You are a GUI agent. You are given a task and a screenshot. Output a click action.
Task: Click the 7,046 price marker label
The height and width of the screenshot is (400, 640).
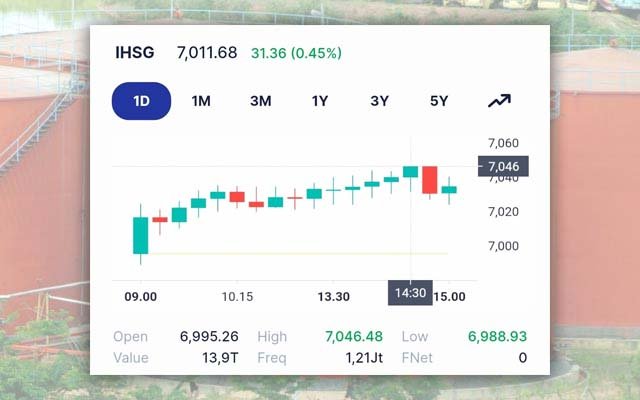503,166
